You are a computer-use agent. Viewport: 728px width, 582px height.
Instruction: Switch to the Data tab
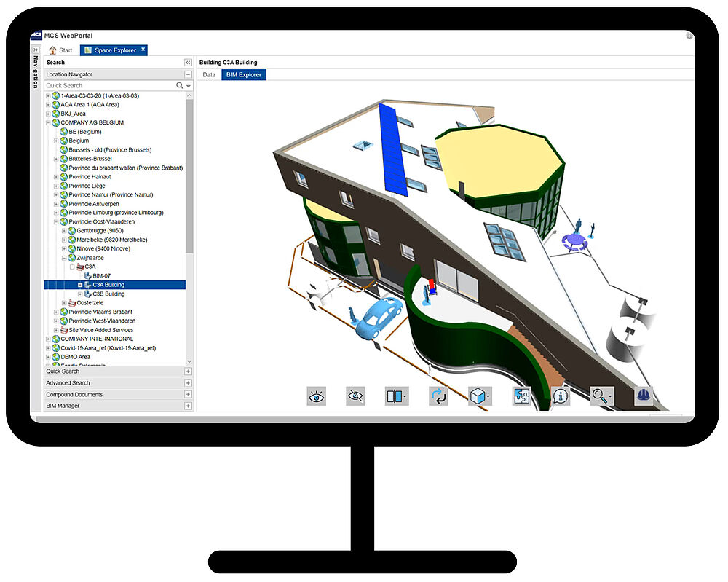point(209,75)
